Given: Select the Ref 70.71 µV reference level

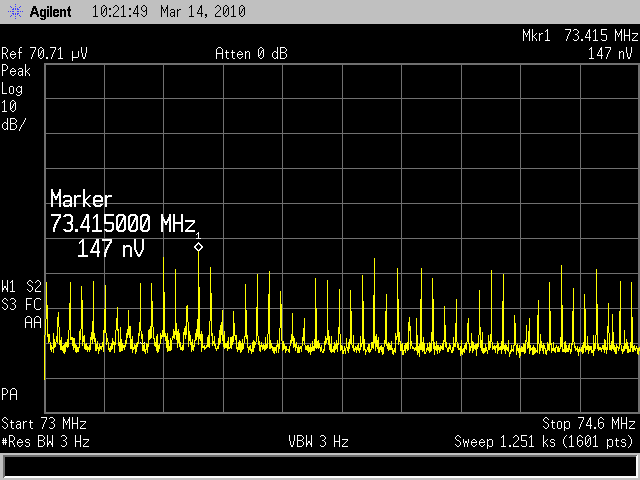Looking at the screenshot, I should click(x=44, y=53).
